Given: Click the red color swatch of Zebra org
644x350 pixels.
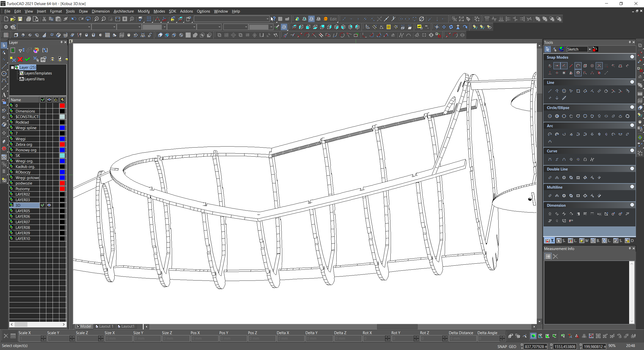Looking at the screenshot, I should pyautogui.click(x=62, y=145).
